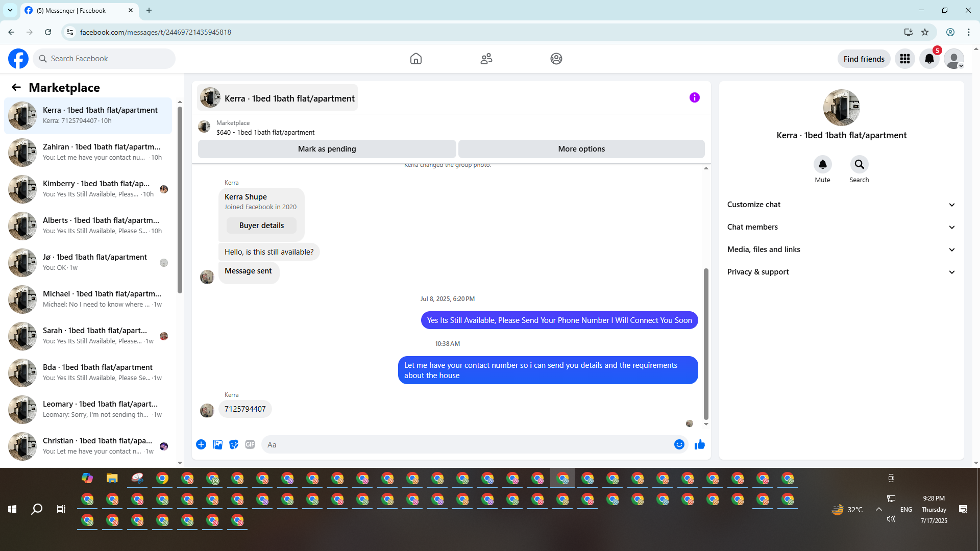Open Sarah's Marketplace conversation
Screen dimensions: 980x551
[88, 336]
